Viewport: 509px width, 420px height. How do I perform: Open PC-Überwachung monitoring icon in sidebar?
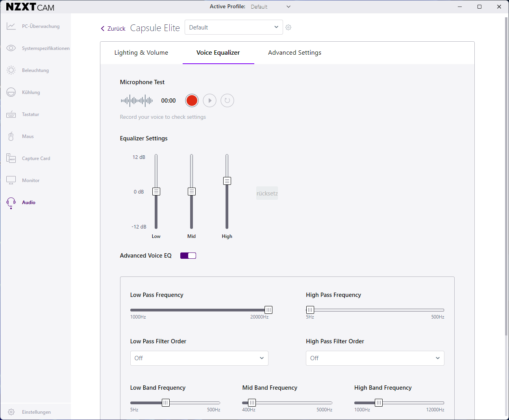coord(11,26)
